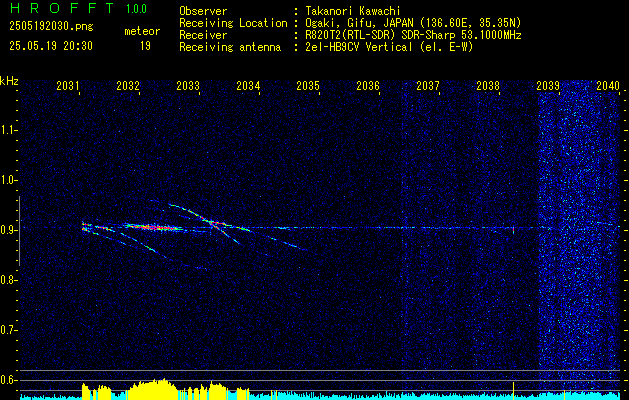Click the 0.9 kHz axis label

coord(8,230)
